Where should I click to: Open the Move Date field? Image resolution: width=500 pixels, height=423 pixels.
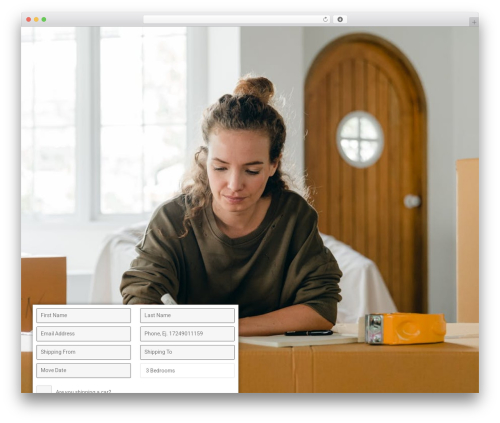coord(83,370)
